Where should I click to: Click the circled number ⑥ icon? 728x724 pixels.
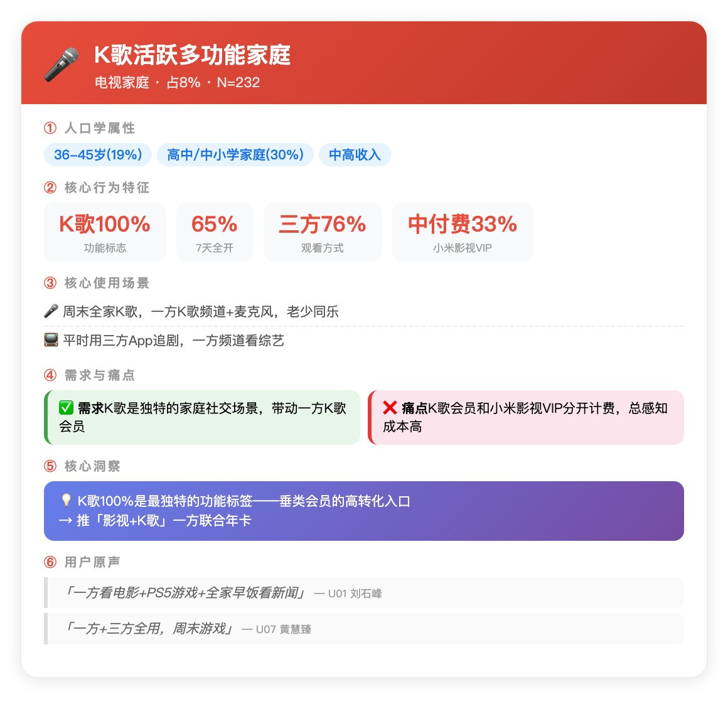click(x=50, y=562)
